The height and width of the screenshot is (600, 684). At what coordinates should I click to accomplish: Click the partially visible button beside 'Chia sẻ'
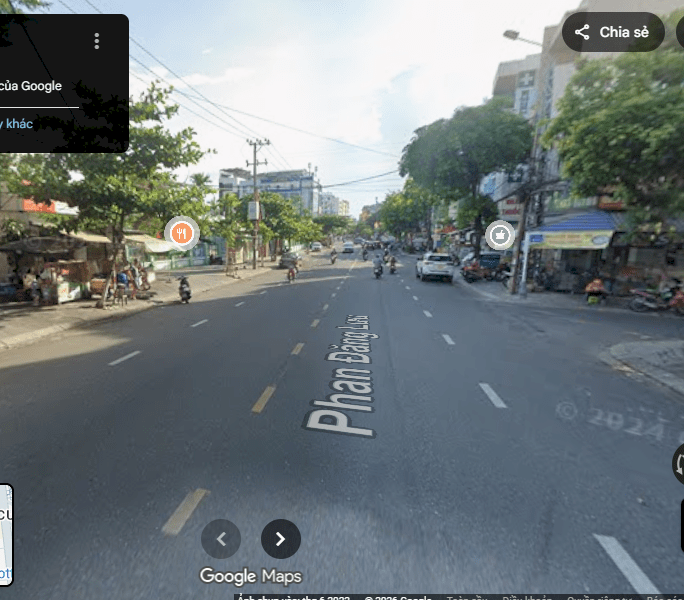click(x=680, y=32)
